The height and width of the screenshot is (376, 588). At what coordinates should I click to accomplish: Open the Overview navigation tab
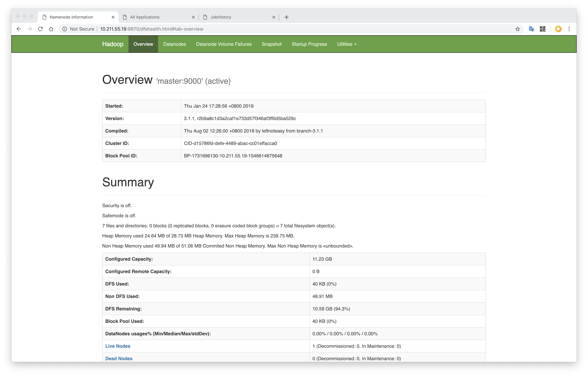coord(143,44)
